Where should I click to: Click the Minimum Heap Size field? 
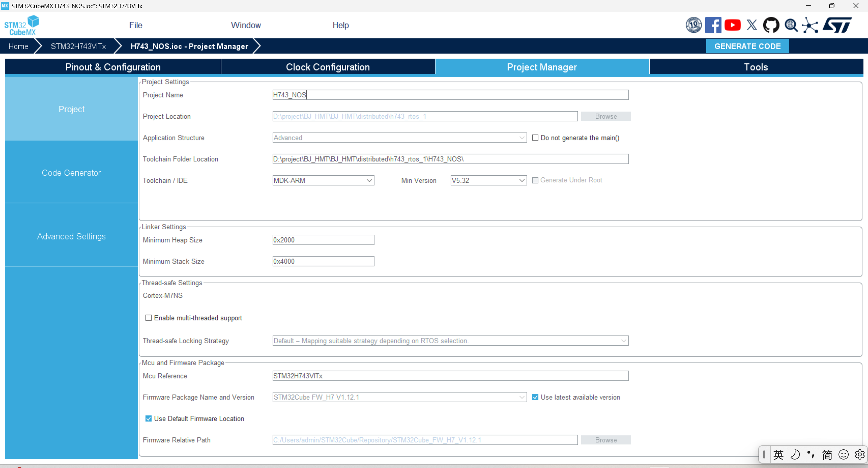pos(323,240)
